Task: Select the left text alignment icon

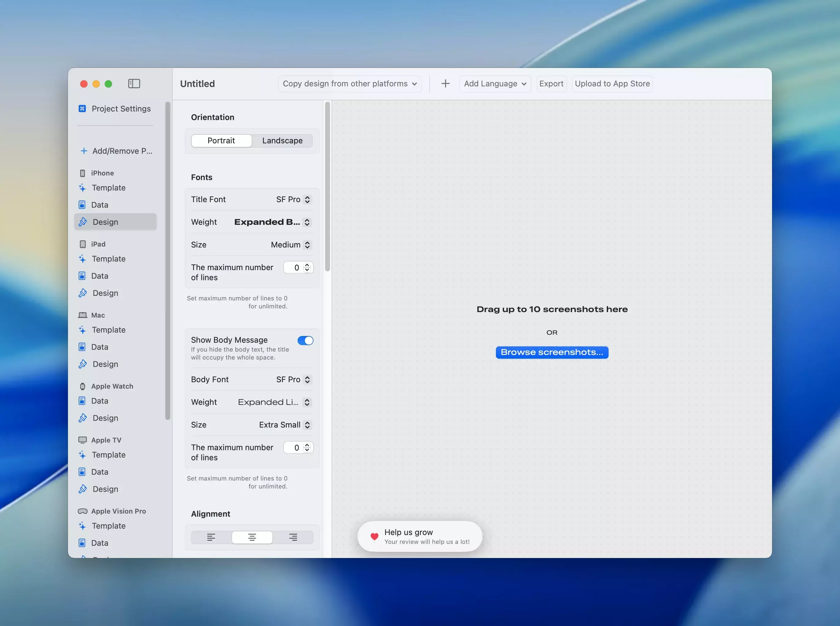Action: point(211,537)
